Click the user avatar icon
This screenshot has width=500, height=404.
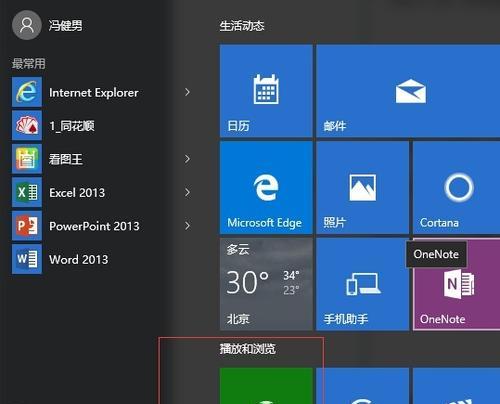click(27, 25)
